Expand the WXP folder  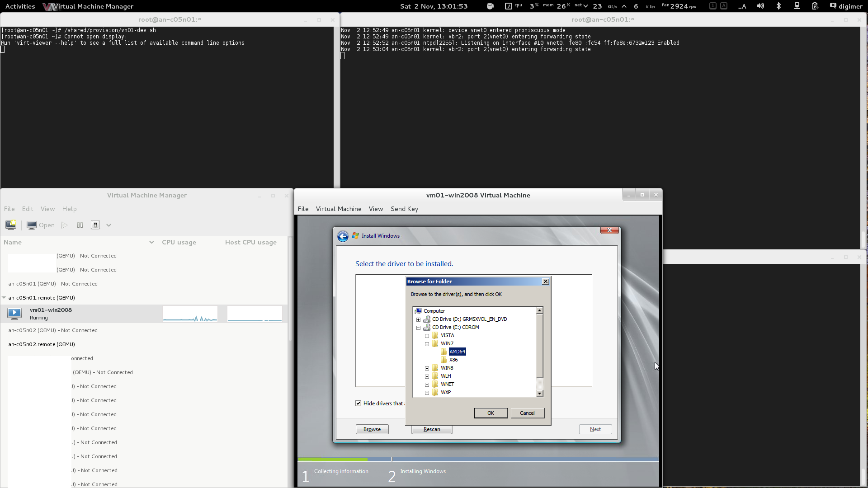[x=427, y=393]
